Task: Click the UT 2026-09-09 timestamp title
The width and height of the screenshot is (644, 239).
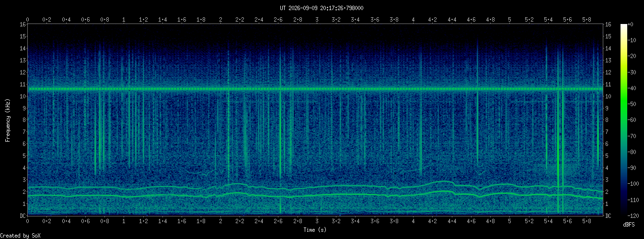Action: (322, 8)
